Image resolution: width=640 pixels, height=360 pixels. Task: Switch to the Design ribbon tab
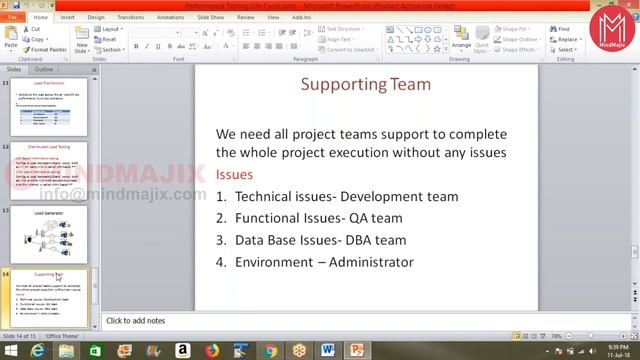click(x=96, y=17)
